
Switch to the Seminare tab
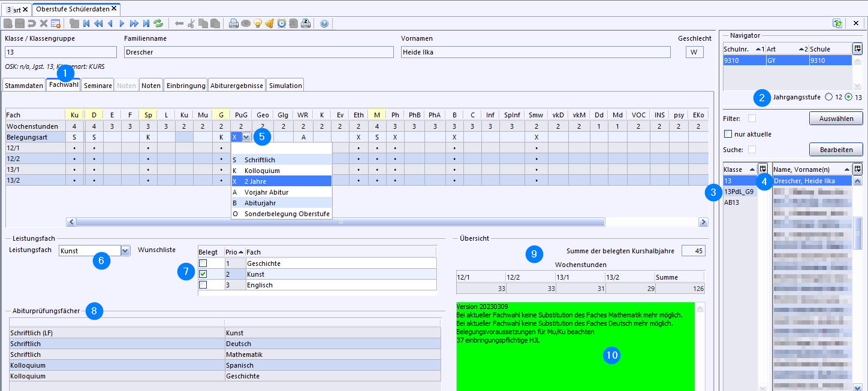[98, 86]
